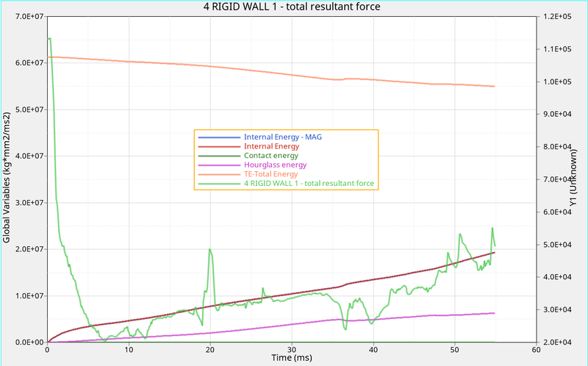Viewport: 588px width, 366px height.
Task: Click dark green swatch for Contact energy
Action: click(x=219, y=156)
